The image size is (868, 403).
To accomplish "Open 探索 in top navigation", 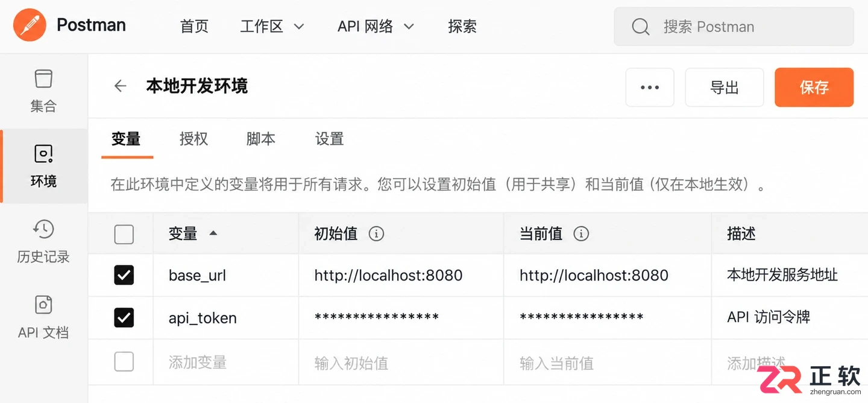I will click(x=462, y=27).
